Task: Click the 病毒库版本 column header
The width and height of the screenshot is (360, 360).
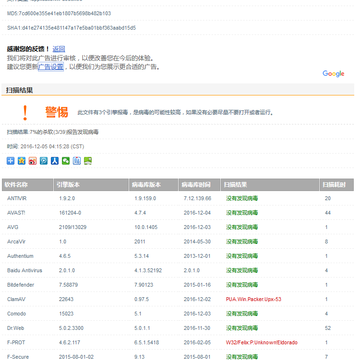Action: point(153,185)
